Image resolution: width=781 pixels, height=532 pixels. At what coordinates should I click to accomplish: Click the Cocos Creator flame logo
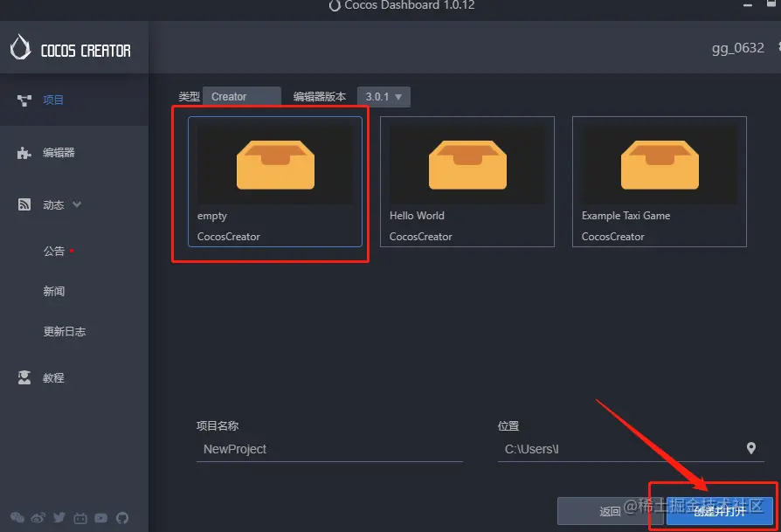[20, 47]
